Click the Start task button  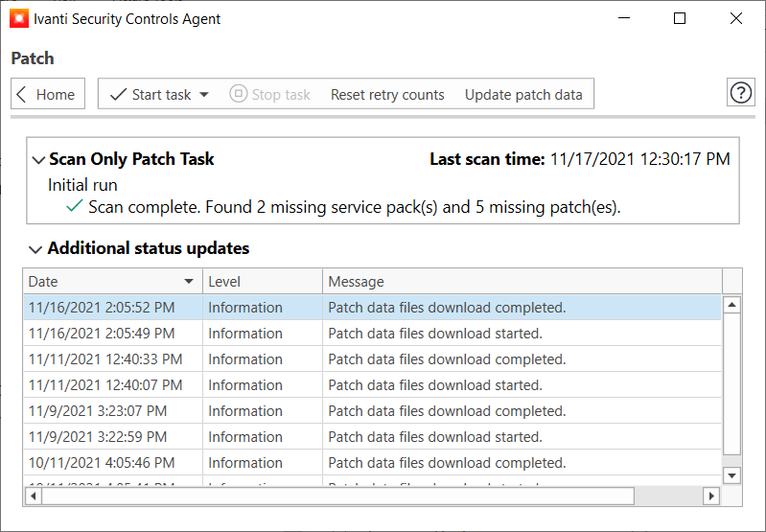151,94
